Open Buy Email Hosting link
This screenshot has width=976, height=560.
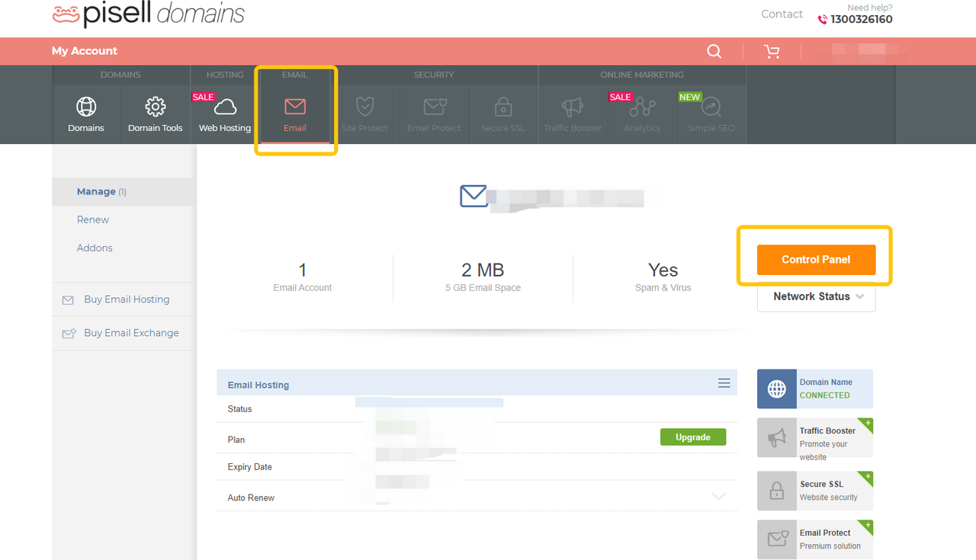[x=127, y=299]
